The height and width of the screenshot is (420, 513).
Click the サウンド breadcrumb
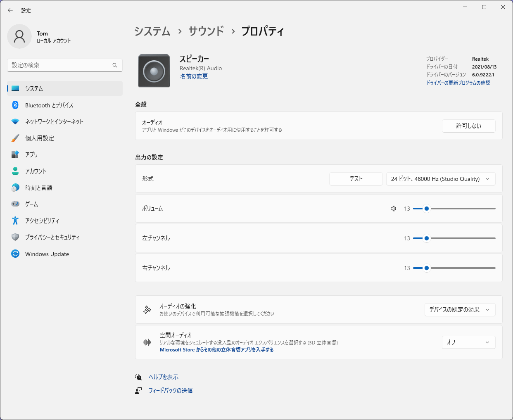pyautogui.click(x=206, y=31)
